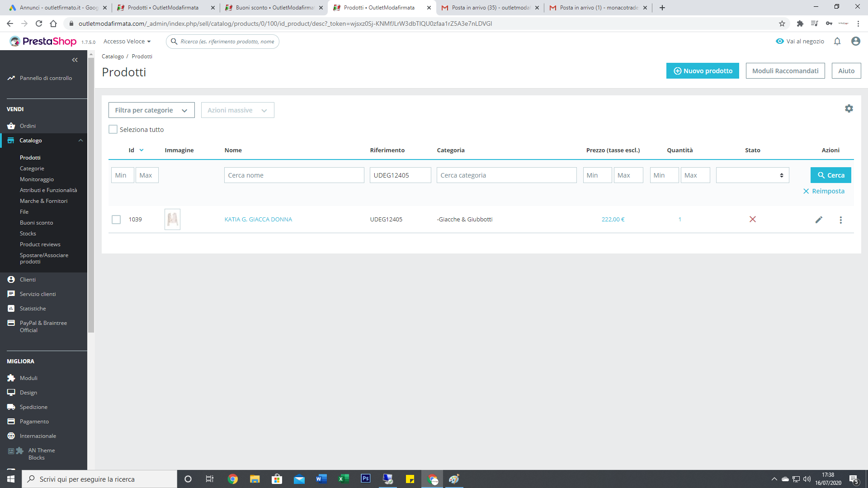Click the sidebar vertical scrollbar
Image resolution: width=868 pixels, height=488 pixels.
(x=91, y=194)
